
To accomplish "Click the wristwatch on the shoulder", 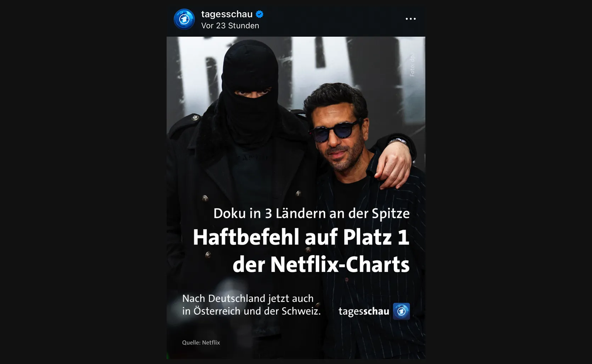I will click(398, 141).
